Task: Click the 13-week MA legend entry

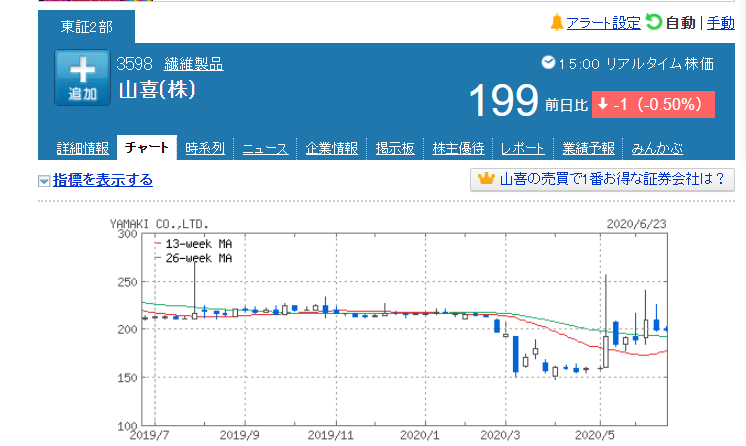Action: (x=193, y=244)
